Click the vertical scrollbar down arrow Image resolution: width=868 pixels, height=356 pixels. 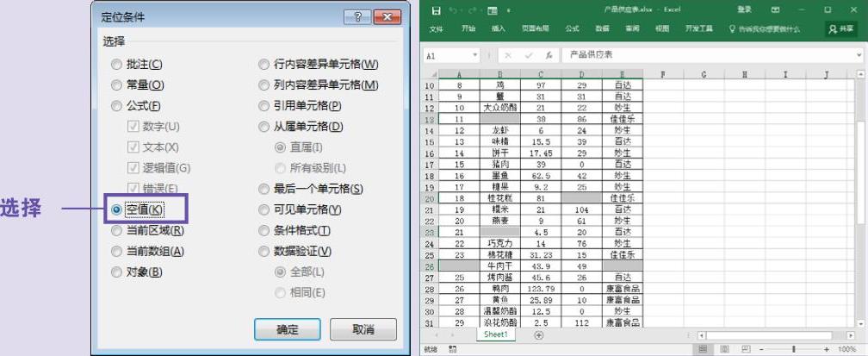pos(861,322)
